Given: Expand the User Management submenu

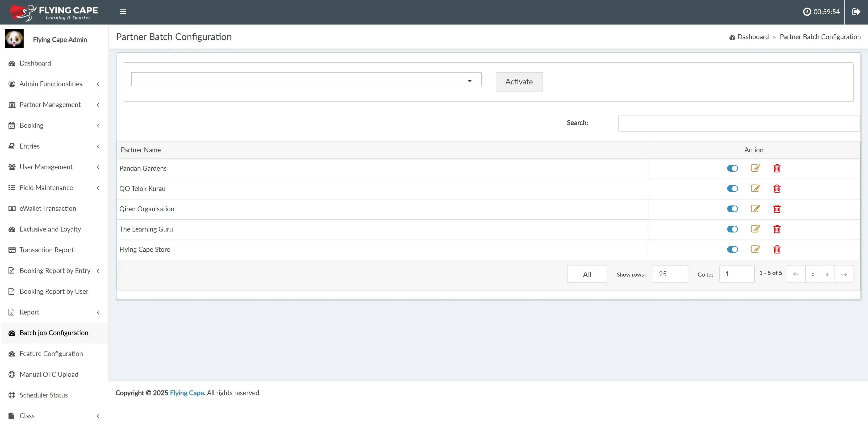Looking at the screenshot, I should (x=46, y=167).
